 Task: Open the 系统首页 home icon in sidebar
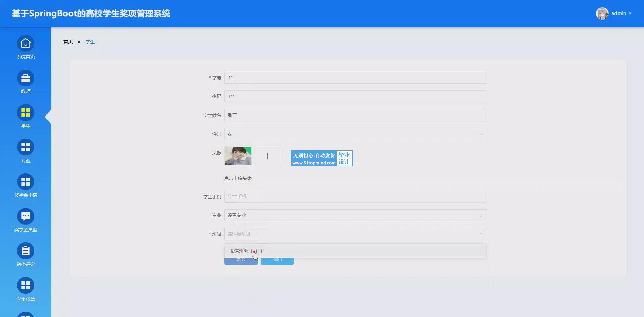(25, 44)
